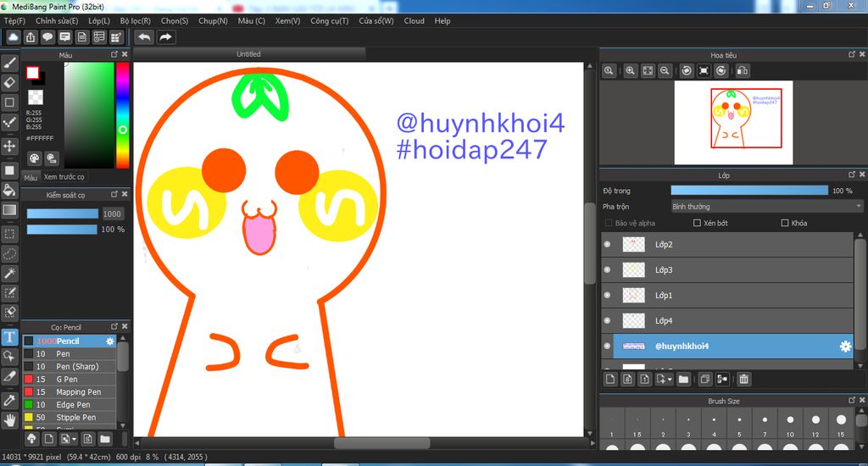Screen dimensions: 868x466
Task: Select the Magic Wand tool
Action: [9, 273]
